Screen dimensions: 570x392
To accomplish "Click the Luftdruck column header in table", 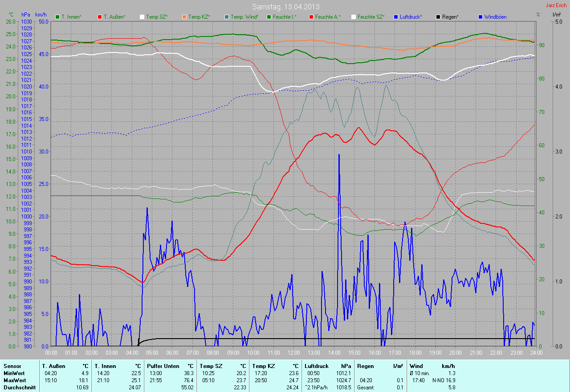I will coord(316,366).
